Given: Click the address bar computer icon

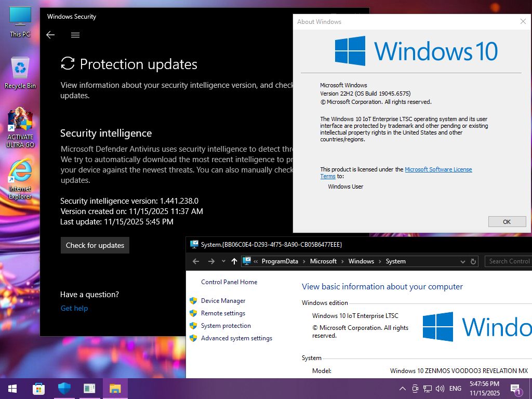Looking at the screenshot, I should click(247, 261).
